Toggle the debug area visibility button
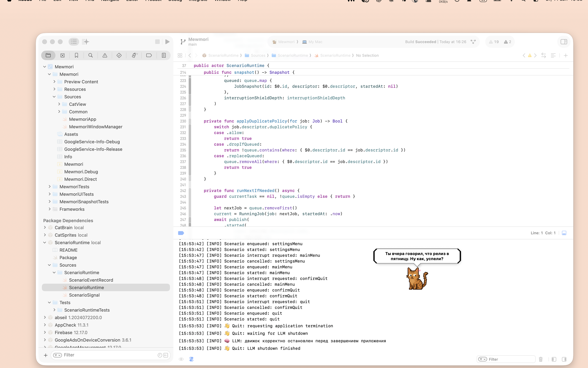588x368 pixels. [564, 233]
